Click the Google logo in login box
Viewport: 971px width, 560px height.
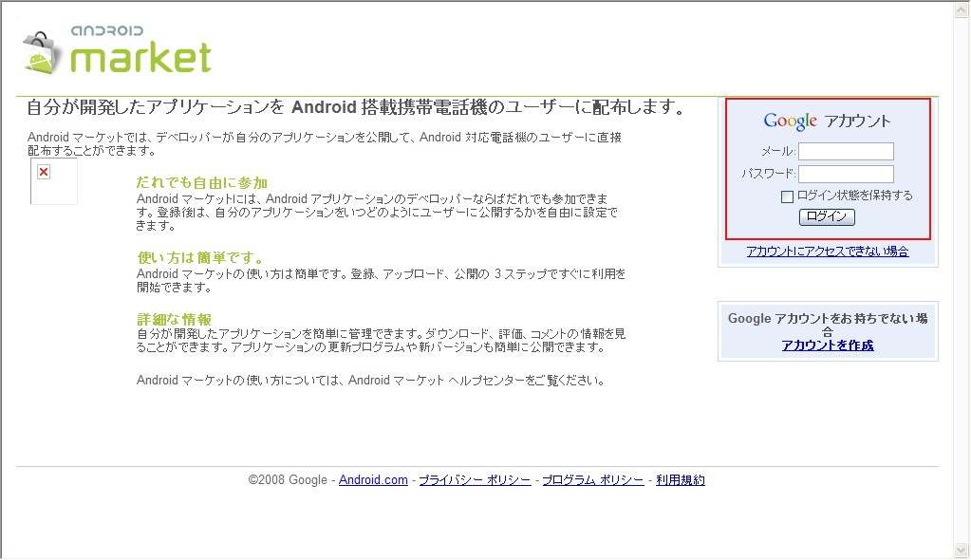(790, 121)
